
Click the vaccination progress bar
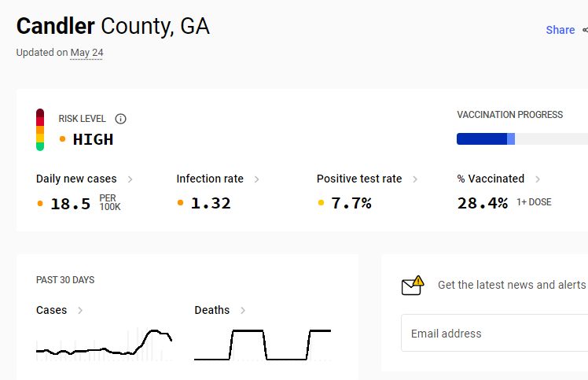(x=522, y=139)
